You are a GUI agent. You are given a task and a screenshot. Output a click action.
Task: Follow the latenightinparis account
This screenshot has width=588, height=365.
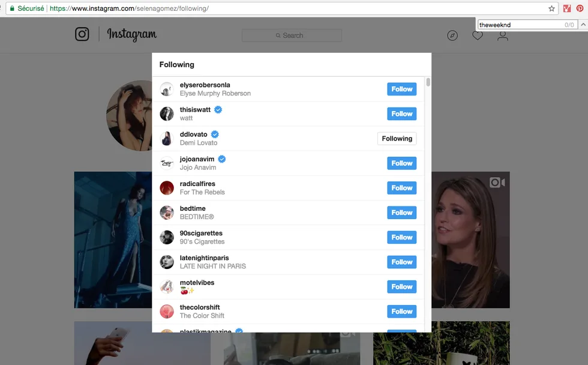point(401,262)
